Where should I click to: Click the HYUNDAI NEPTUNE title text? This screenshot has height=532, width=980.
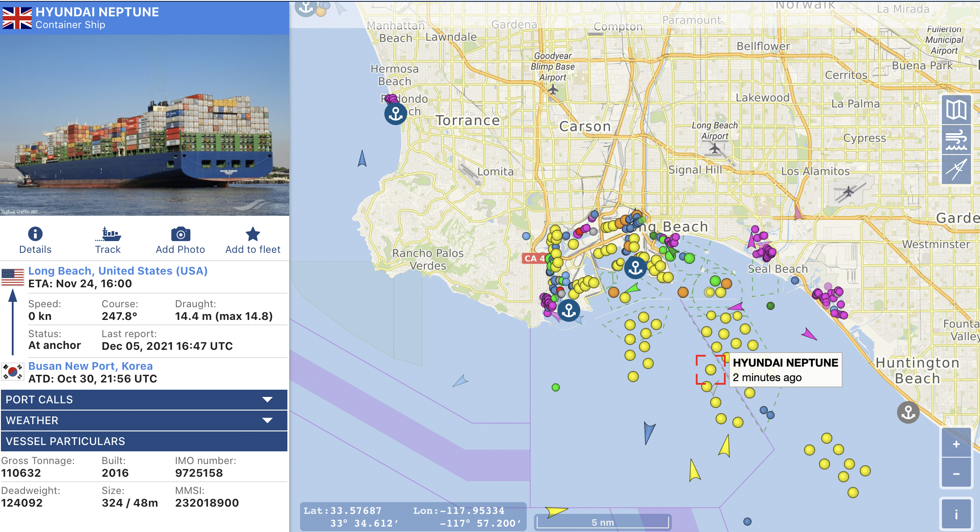click(97, 12)
